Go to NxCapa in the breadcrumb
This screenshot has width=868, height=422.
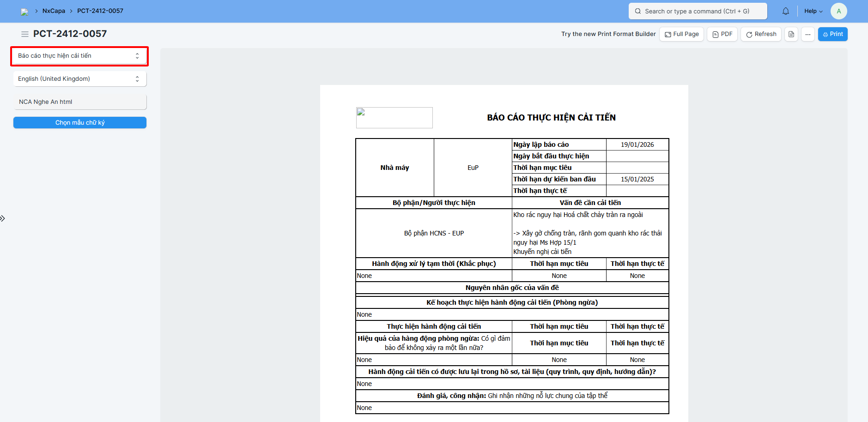[54, 11]
